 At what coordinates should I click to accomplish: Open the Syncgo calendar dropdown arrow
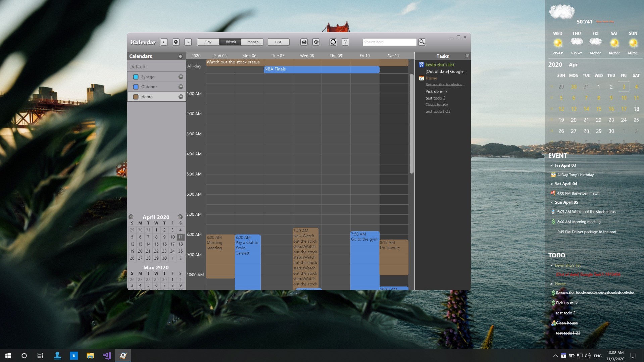[181, 76]
